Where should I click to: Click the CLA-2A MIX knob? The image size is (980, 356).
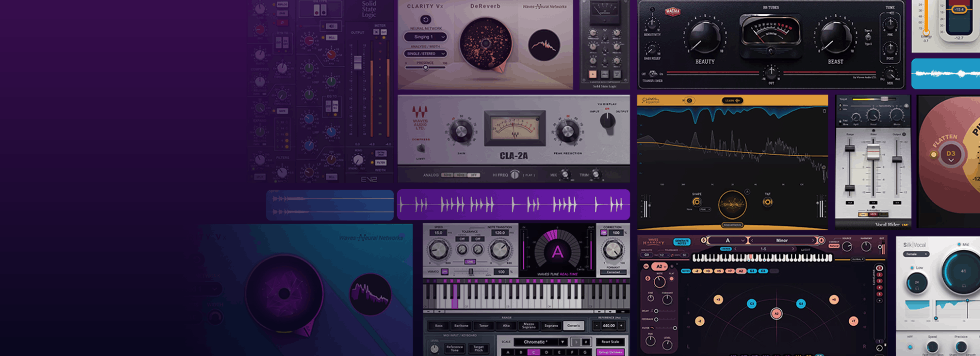565,175
